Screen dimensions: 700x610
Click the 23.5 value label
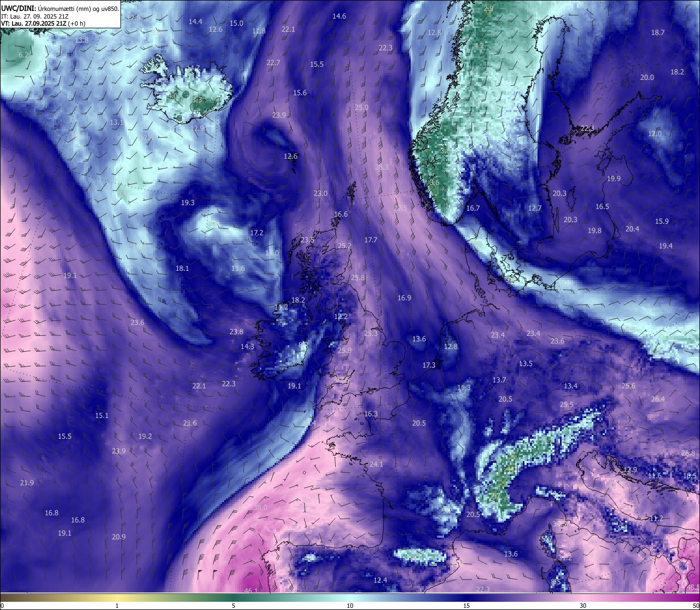click(307, 240)
